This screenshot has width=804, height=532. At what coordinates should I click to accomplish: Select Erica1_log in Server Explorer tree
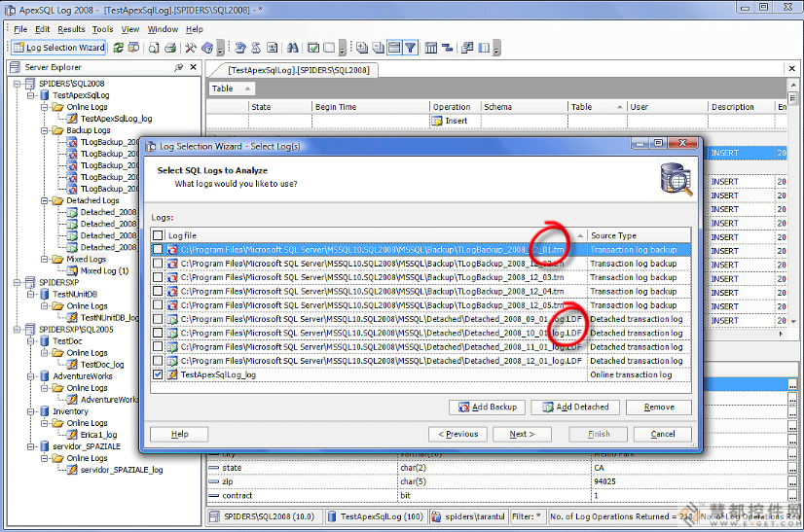pyautogui.click(x=98, y=435)
